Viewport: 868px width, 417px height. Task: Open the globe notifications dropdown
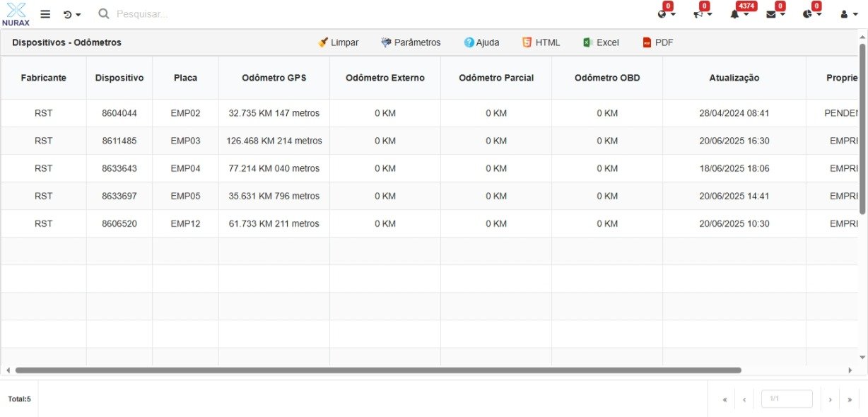tap(666, 14)
